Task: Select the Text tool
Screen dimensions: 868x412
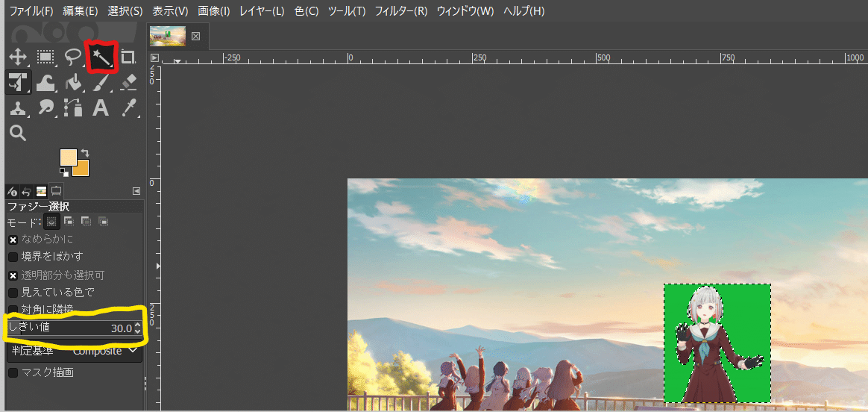Action: tap(100, 108)
